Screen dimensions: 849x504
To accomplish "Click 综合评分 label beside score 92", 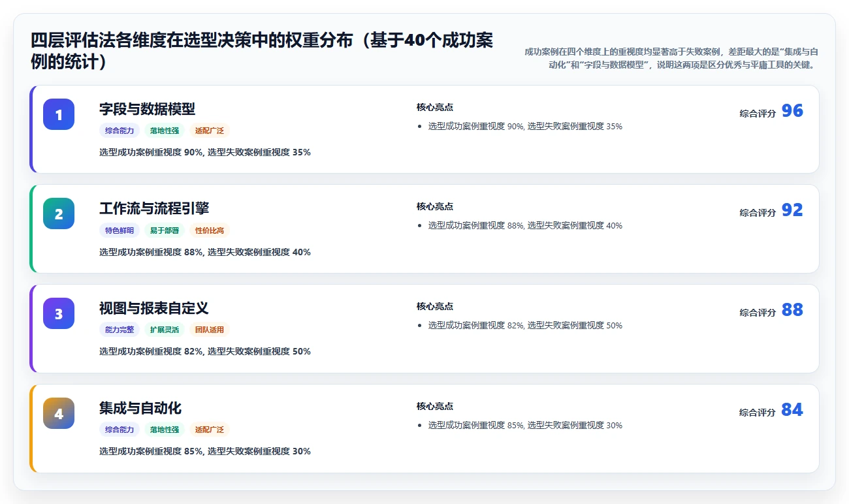I will [x=758, y=213].
